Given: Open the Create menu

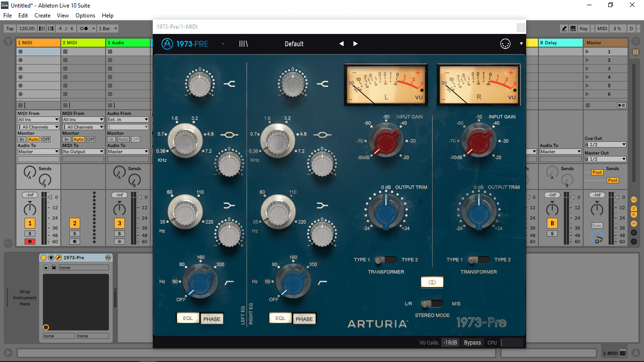Looking at the screenshot, I should [42, 16].
